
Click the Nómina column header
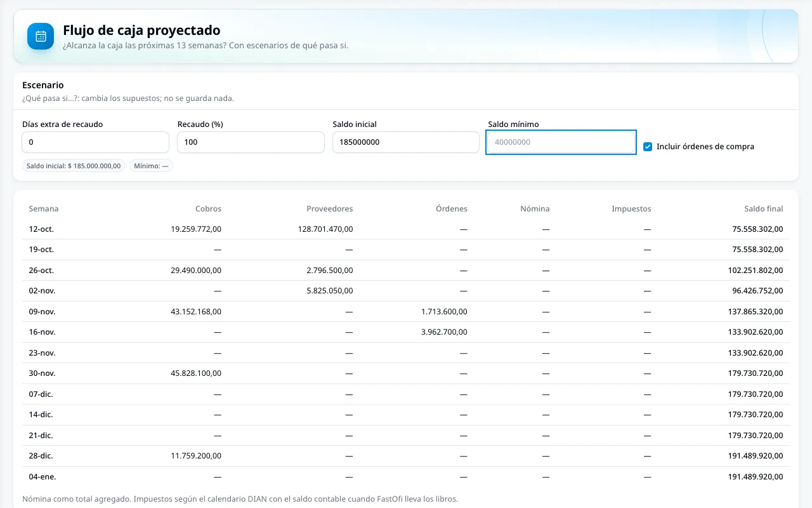(535, 209)
